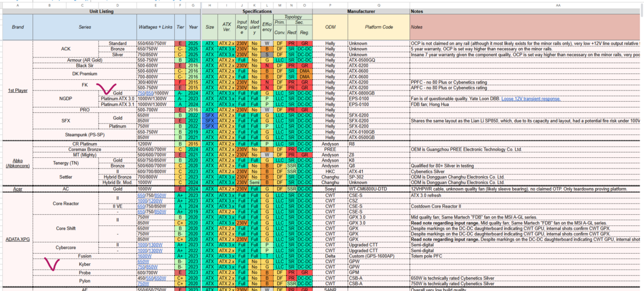Select the Specifications header cell
644x291 pixels.
click(256, 11)
